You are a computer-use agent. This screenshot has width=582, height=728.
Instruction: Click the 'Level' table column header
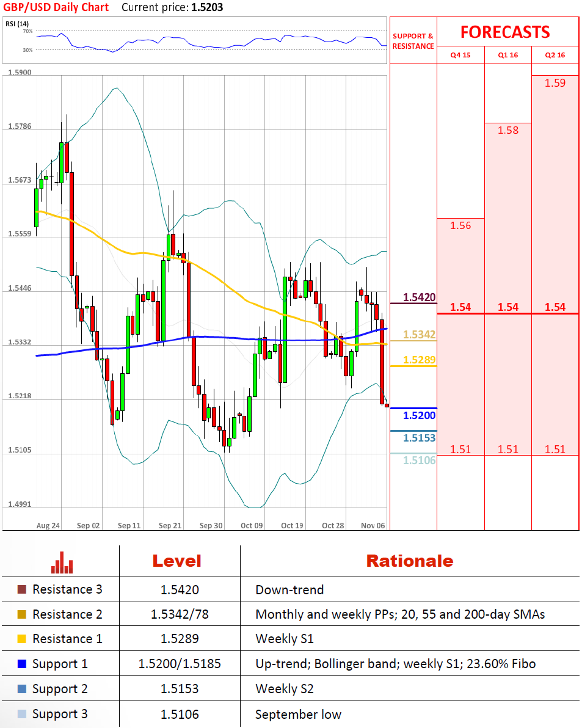pyautogui.click(x=177, y=561)
